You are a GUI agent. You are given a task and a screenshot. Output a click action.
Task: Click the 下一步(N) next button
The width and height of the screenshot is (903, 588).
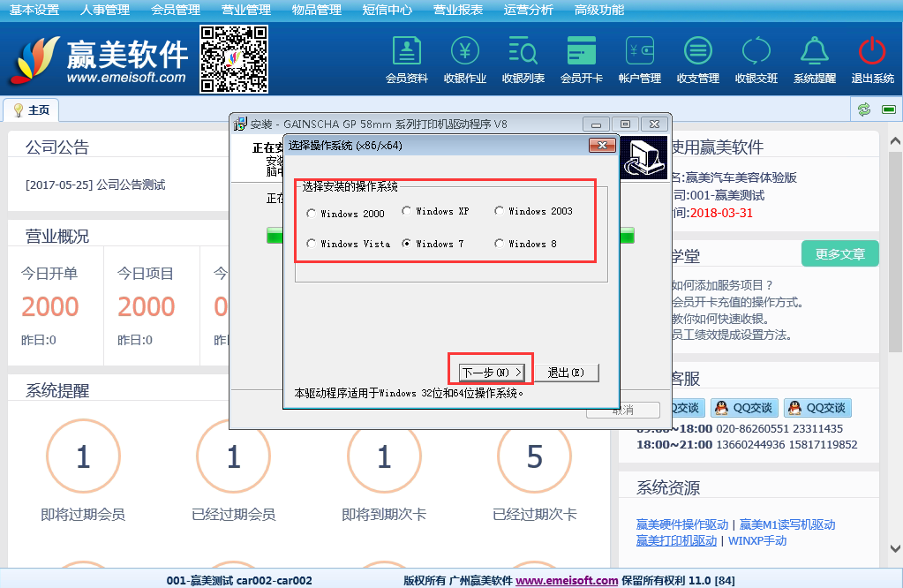tap(493, 373)
